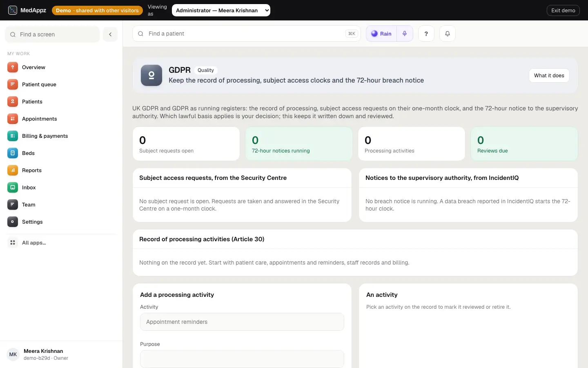Open notifications bell
Viewport: 588px width, 368px height.
(x=448, y=34)
